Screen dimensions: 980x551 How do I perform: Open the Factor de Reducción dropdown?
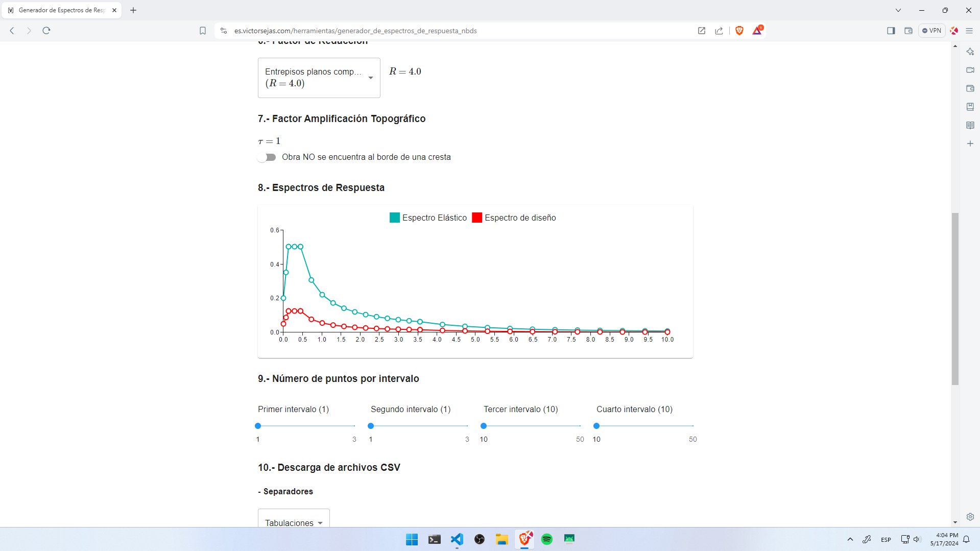[x=319, y=78]
